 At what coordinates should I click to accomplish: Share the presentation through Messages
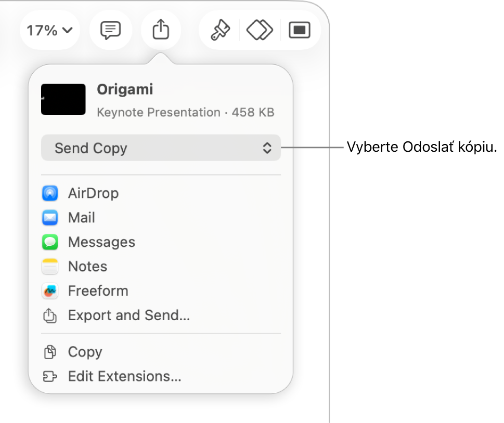click(161, 242)
